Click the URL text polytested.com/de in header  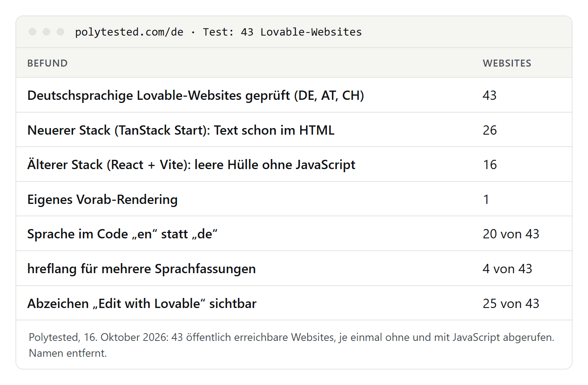(129, 32)
